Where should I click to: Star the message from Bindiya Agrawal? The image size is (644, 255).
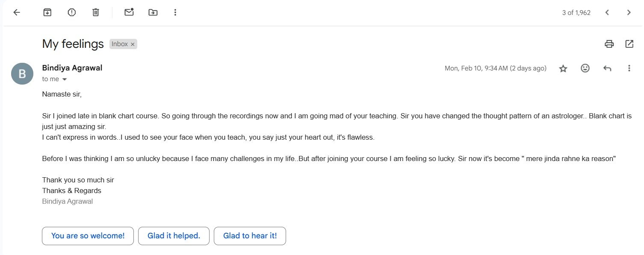pyautogui.click(x=563, y=68)
